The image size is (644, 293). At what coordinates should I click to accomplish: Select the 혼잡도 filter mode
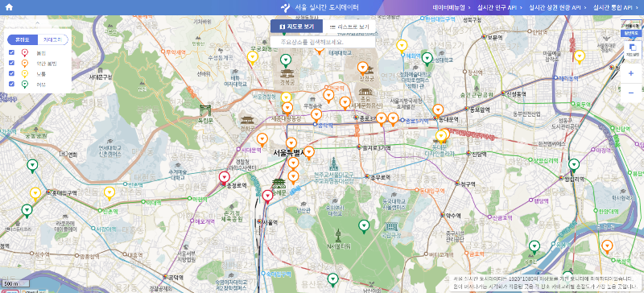[23, 40]
